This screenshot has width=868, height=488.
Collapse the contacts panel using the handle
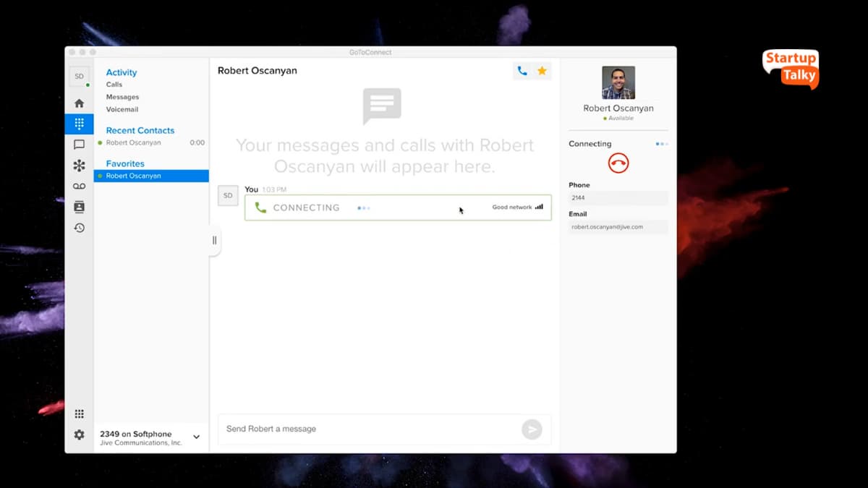pyautogui.click(x=213, y=239)
